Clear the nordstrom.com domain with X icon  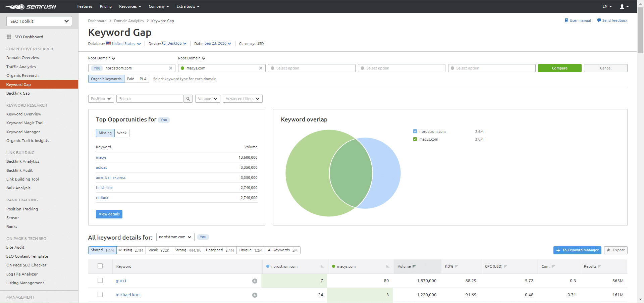pos(171,68)
